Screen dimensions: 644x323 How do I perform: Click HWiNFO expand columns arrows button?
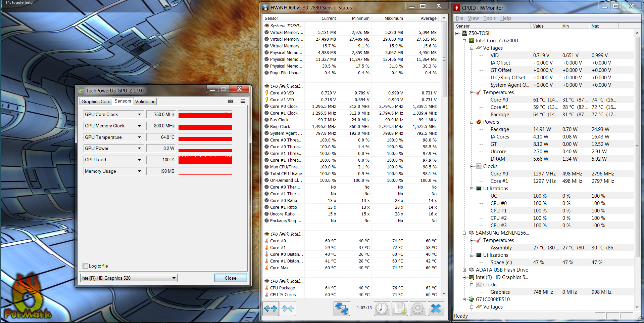270,308
